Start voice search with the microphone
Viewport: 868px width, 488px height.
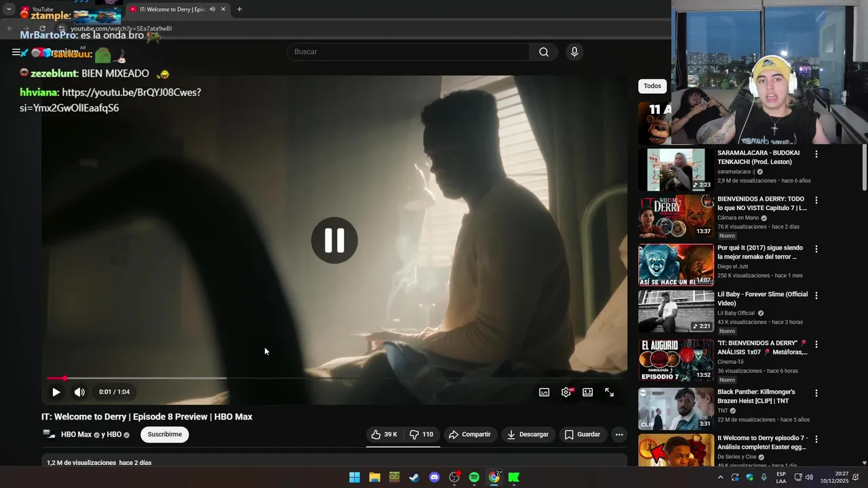[x=574, y=52]
